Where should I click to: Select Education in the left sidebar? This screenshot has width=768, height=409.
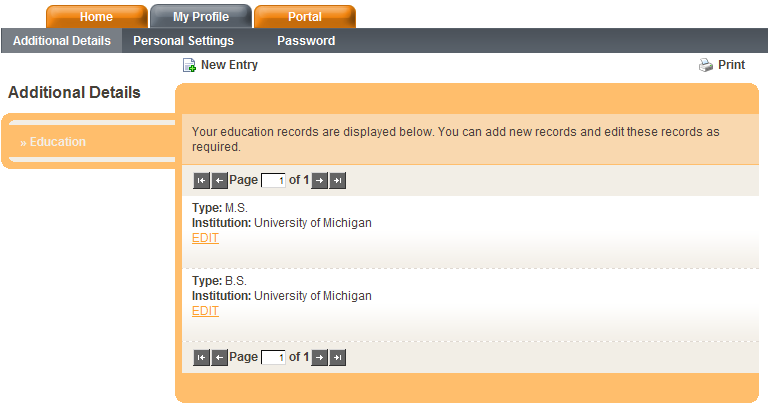57,142
